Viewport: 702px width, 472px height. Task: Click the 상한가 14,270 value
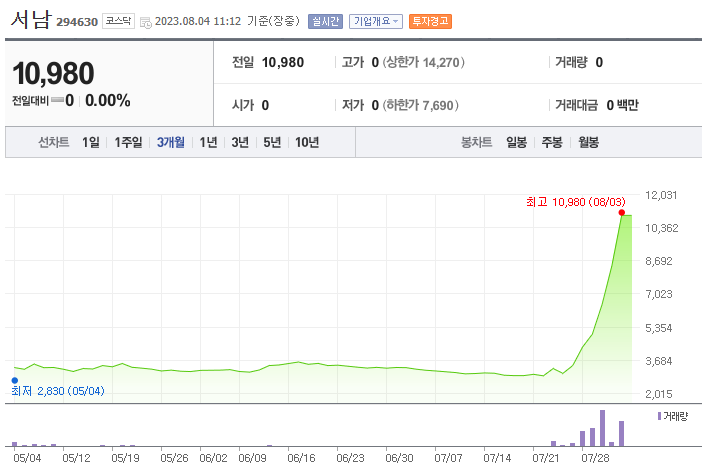424,62
